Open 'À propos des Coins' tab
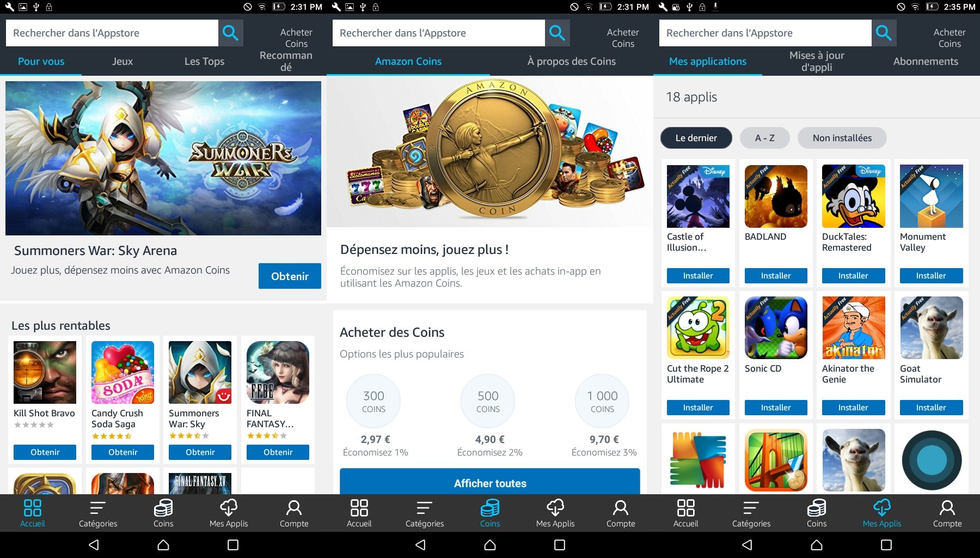 572,62
